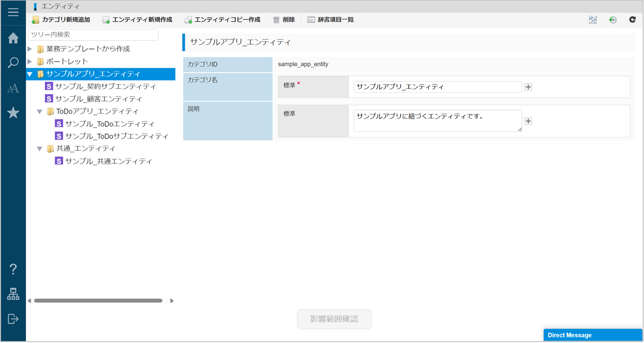This screenshot has width=644, height=343.
Task: Open the help question mark icon
Action: point(13,269)
